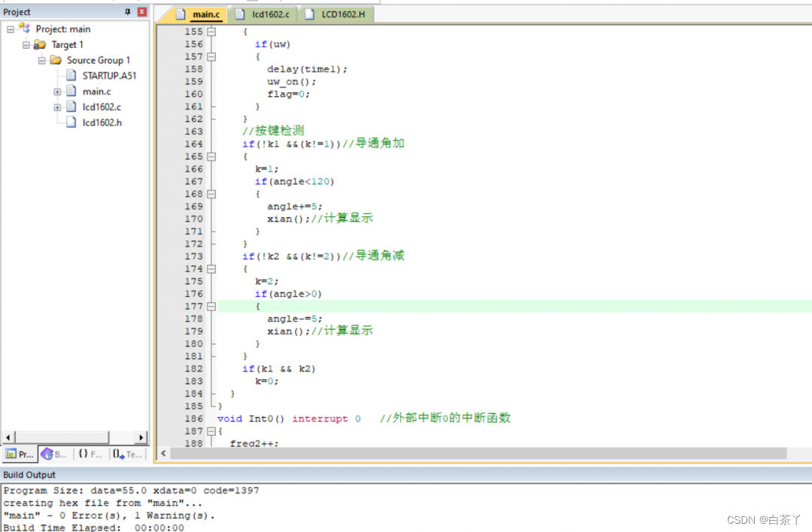Close the Project panel
Image resolution: width=812 pixels, height=532 pixels.
coord(141,12)
